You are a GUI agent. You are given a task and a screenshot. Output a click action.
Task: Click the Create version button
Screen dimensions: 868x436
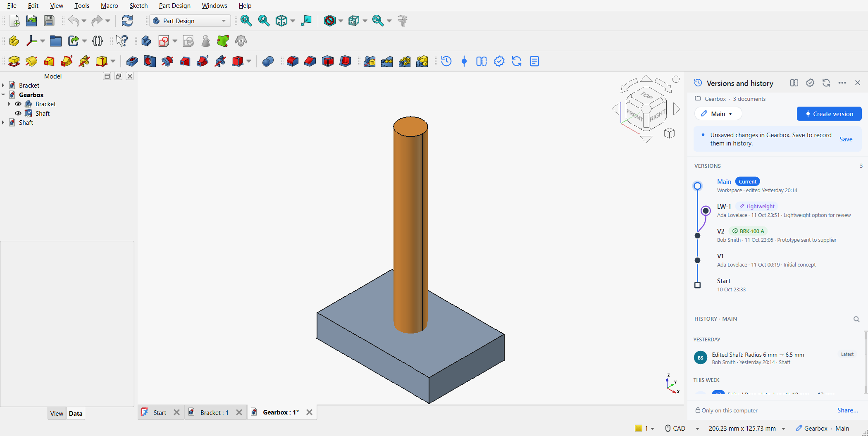(x=829, y=114)
